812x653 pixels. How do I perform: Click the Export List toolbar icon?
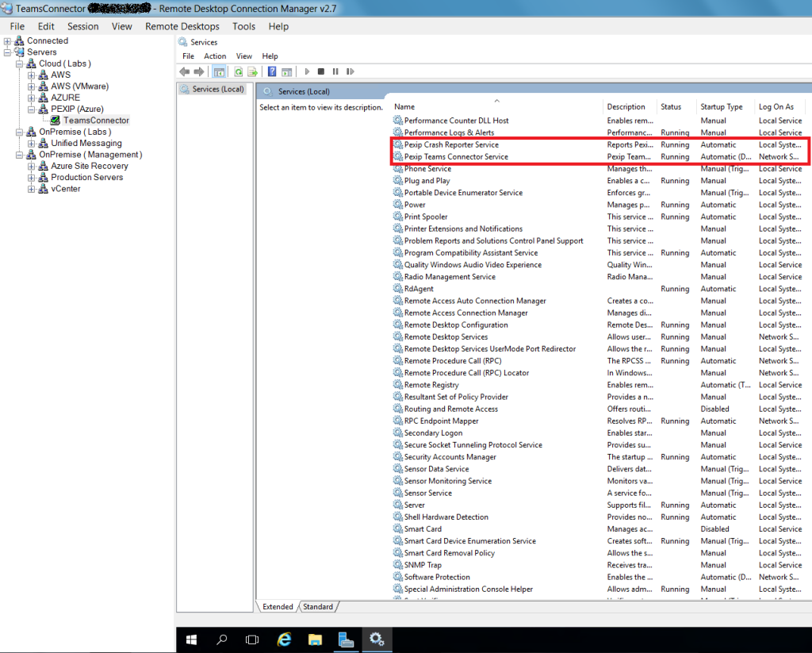tap(254, 71)
